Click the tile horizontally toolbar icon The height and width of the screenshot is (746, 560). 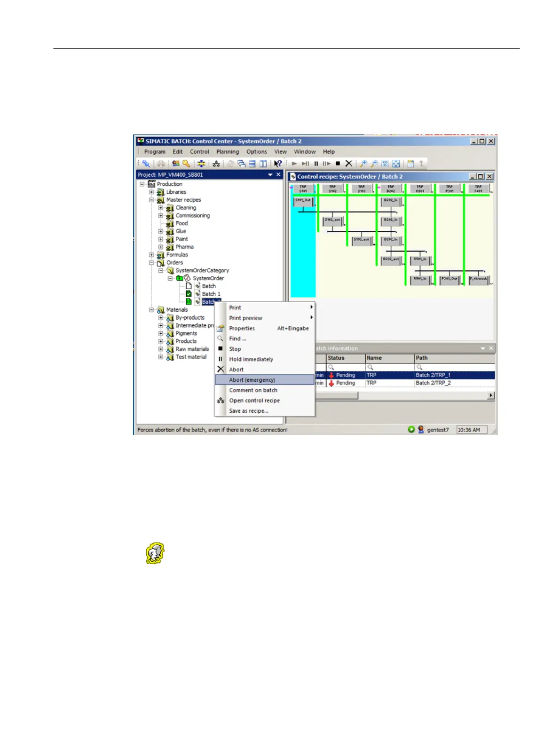click(x=252, y=164)
